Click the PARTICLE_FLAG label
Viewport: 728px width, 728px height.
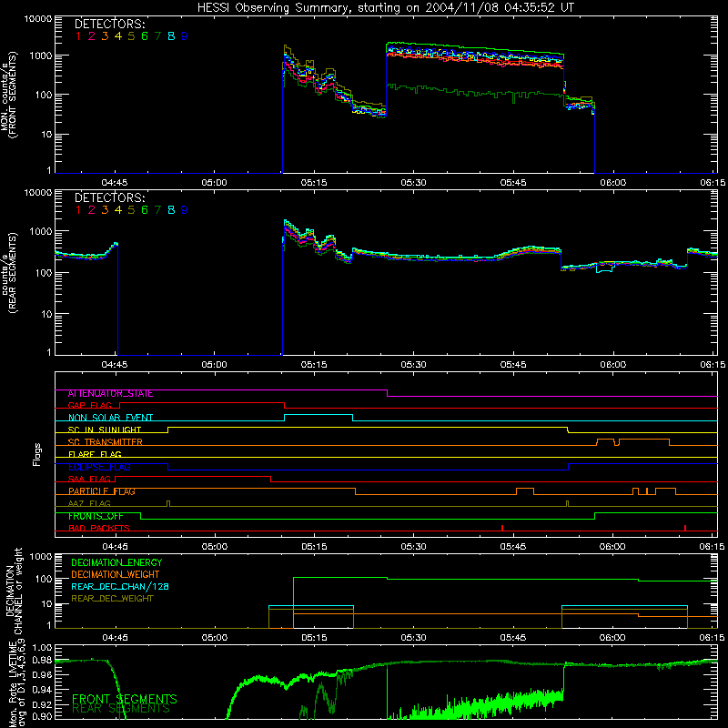102,491
